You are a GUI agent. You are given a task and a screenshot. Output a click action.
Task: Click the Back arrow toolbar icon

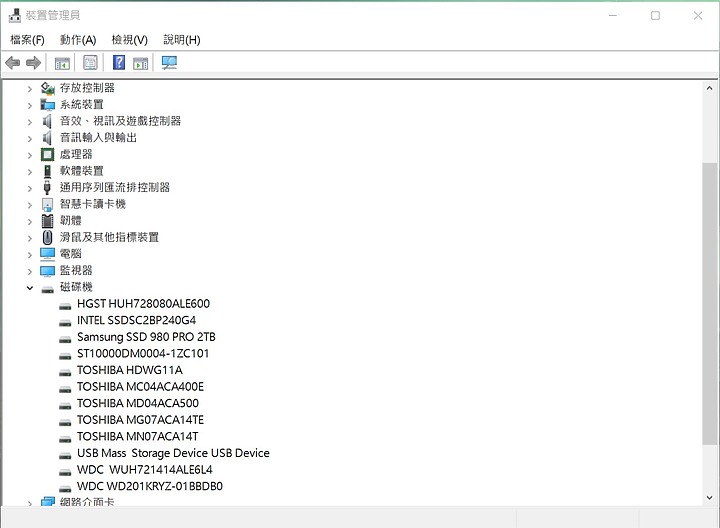pyautogui.click(x=12, y=62)
